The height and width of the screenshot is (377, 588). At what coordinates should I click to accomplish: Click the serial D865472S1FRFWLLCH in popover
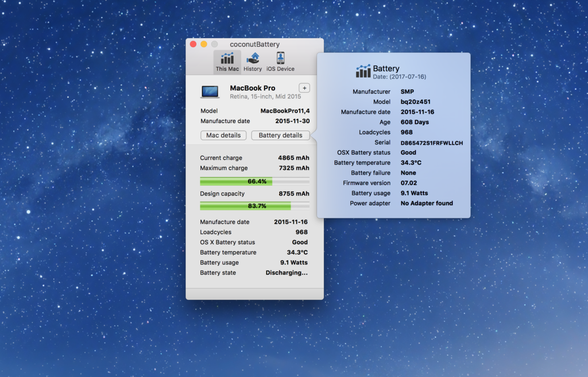point(432,143)
